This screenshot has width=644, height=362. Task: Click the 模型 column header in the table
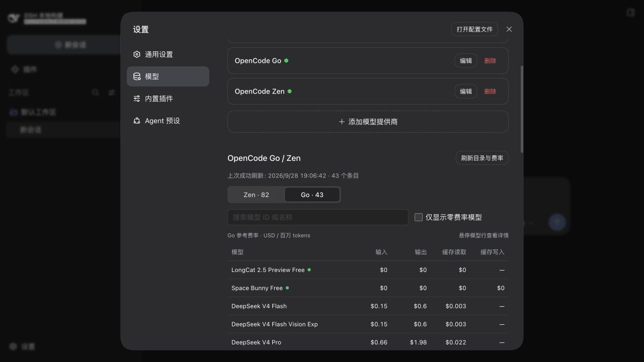click(237, 252)
